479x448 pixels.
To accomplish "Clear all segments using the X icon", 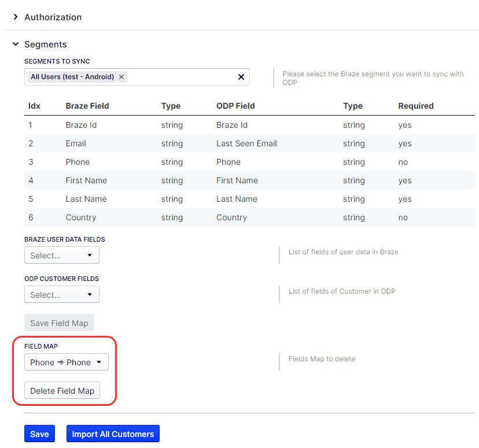I will (x=241, y=76).
